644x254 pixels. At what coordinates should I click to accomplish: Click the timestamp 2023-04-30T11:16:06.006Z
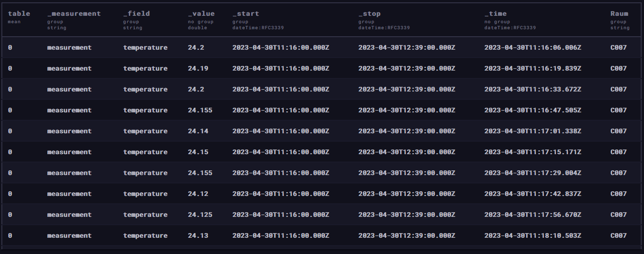pos(533,47)
